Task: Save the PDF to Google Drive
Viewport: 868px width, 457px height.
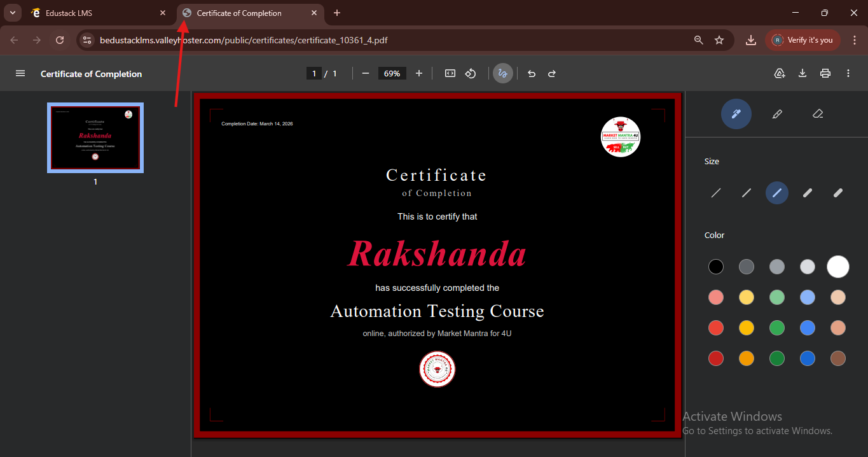Action: [x=780, y=74]
